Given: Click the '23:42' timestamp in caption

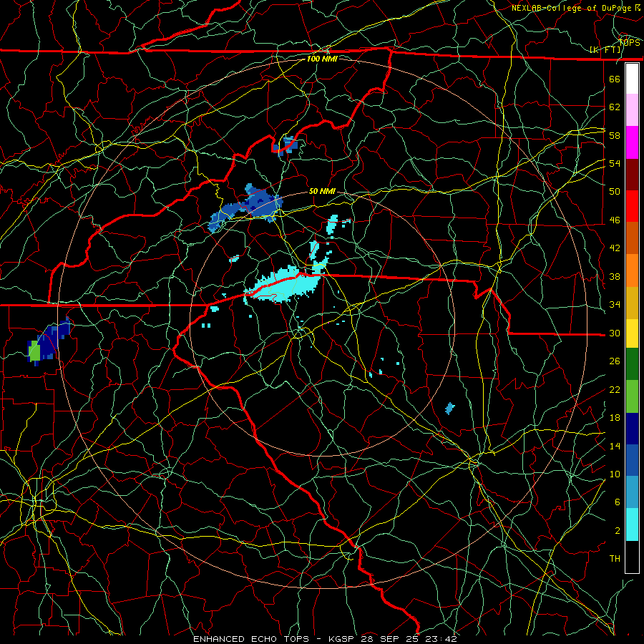Looking at the screenshot, I should 441,639.
